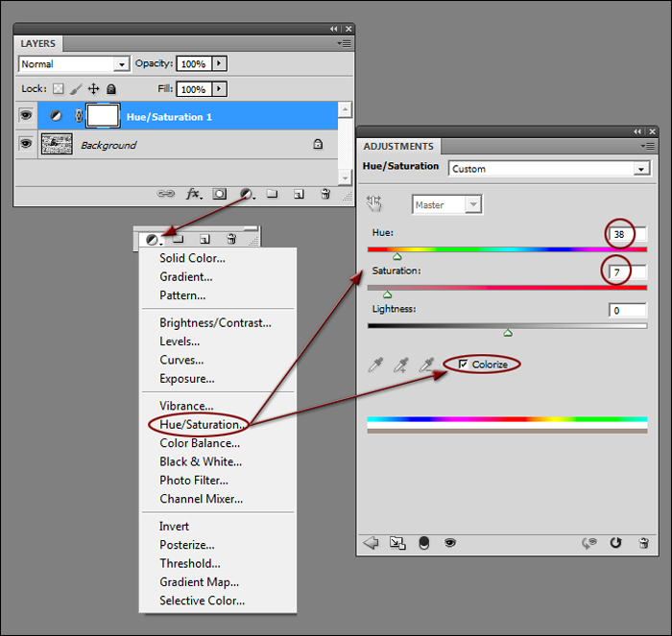Image resolution: width=672 pixels, height=636 pixels.
Task: Choose Gradient… from menu
Action: click(x=186, y=277)
